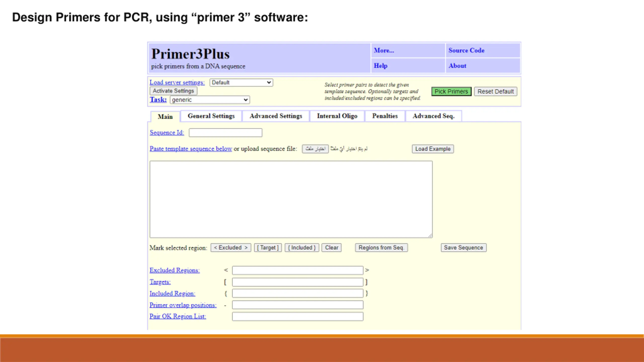The image size is (644, 362).
Task: Click inside the Sequence Id field
Action: point(225,133)
